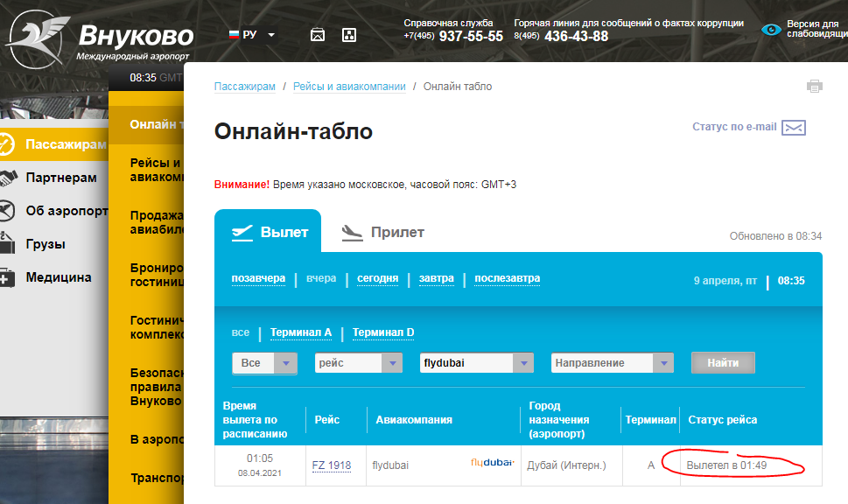Viewport: 848px width, 504px height.
Task: Click the Найти search button
Action: (723, 363)
